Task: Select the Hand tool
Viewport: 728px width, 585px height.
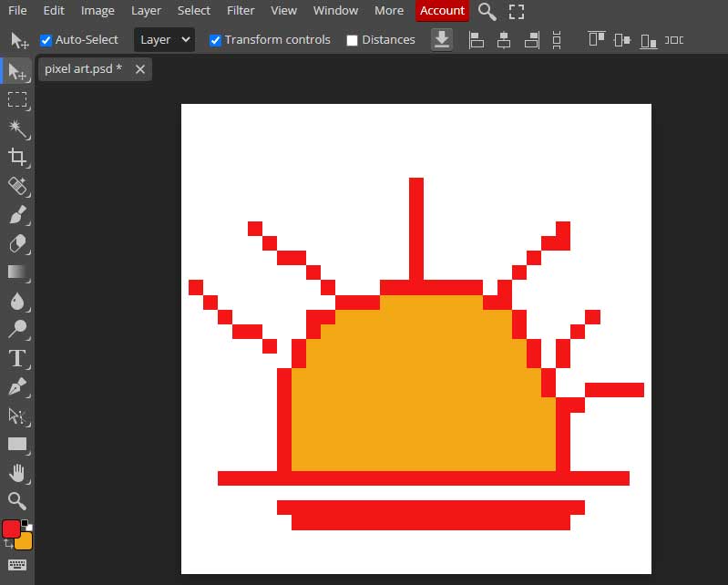Action: pyautogui.click(x=17, y=472)
